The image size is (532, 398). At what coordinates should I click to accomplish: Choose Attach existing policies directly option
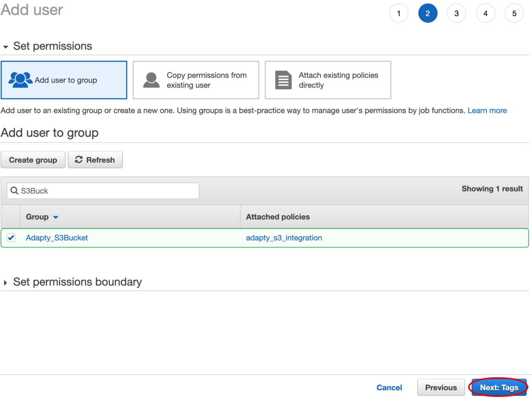point(328,80)
